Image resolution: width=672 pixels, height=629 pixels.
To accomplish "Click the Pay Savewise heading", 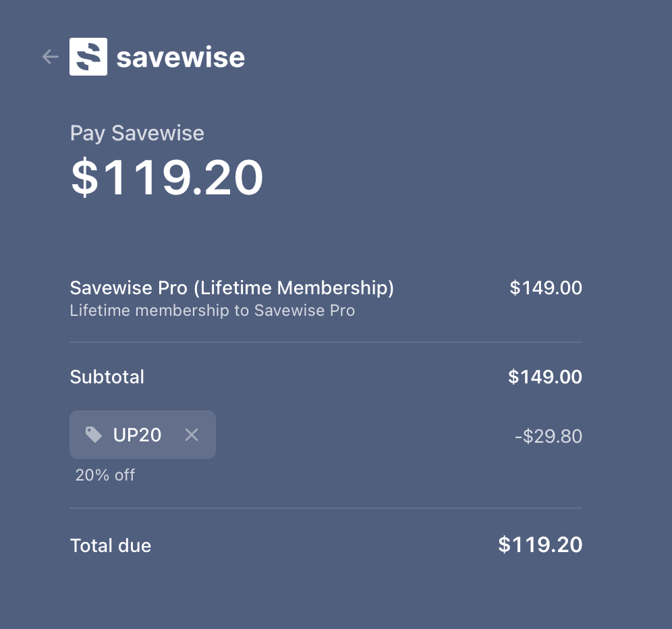I will click(x=137, y=133).
